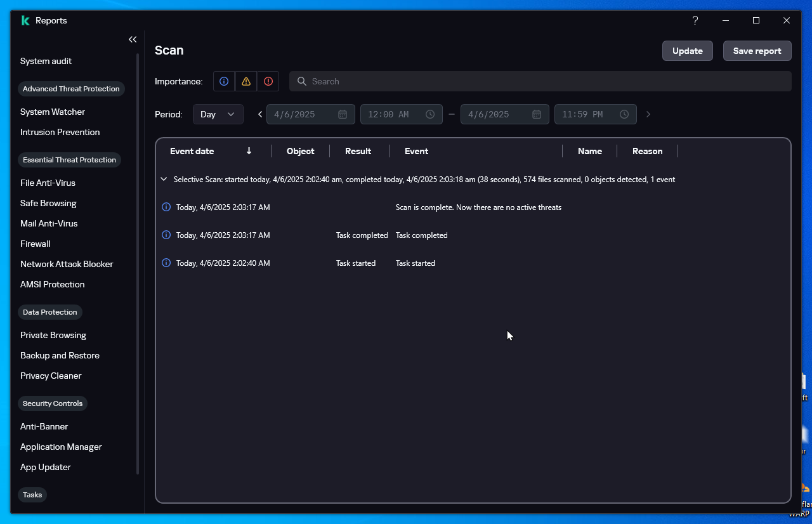Viewport: 812px width, 524px height.
Task: Open clock icon for 12:00 AM start time
Action: 430,114
